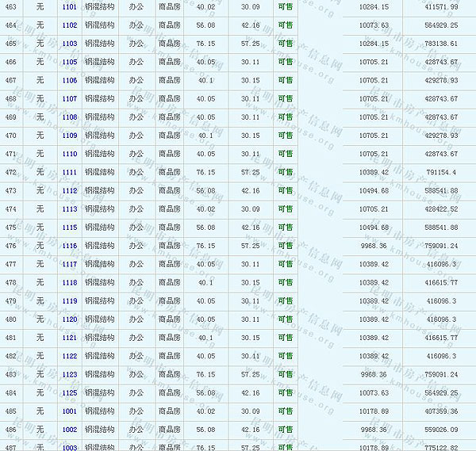Viewport: 476px width, 451px height.
Task: Click room 1102 link
Action: click(x=69, y=25)
